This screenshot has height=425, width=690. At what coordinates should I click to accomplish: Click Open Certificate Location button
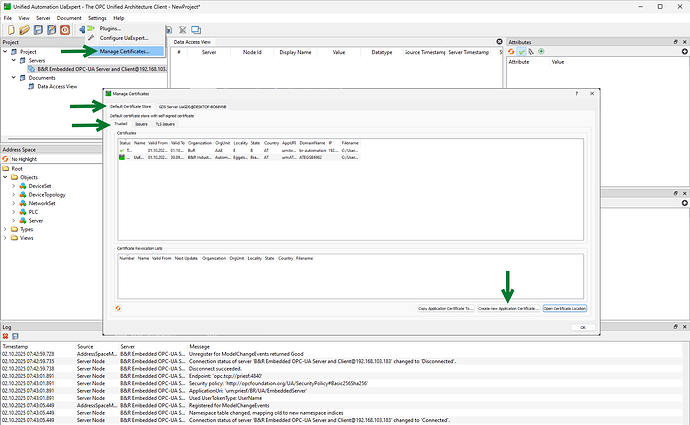[565, 308]
